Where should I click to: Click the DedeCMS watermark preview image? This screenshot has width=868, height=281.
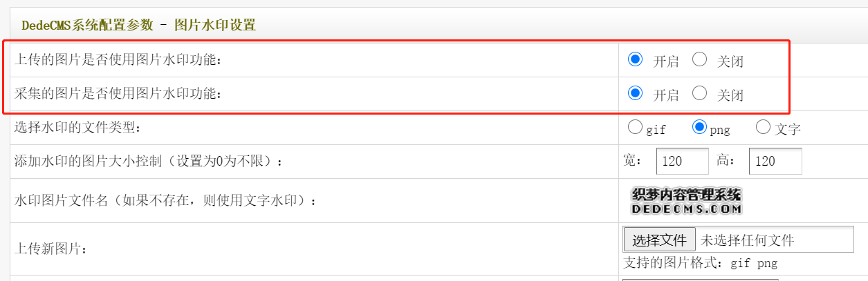tap(685, 201)
